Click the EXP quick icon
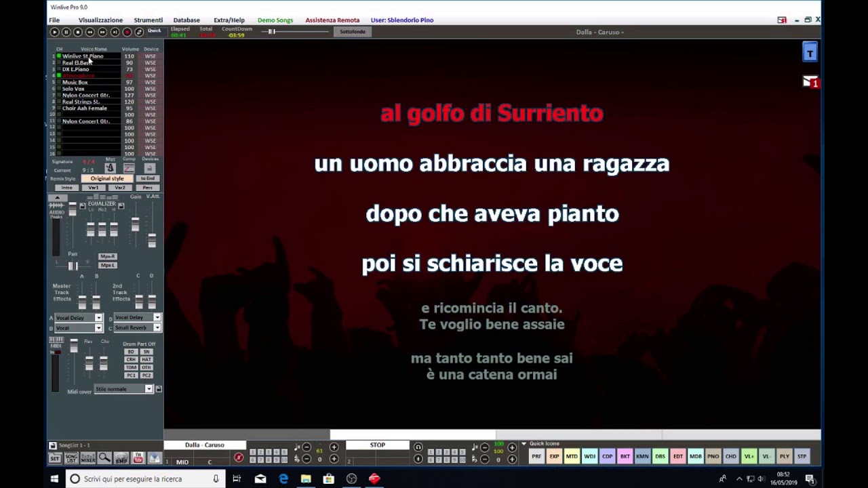Screen dimensions: 868x488 click(x=554, y=456)
